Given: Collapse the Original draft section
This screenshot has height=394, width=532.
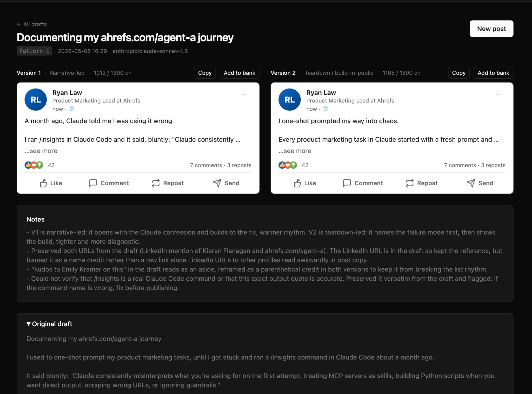Looking at the screenshot, I should click(49, 324).
